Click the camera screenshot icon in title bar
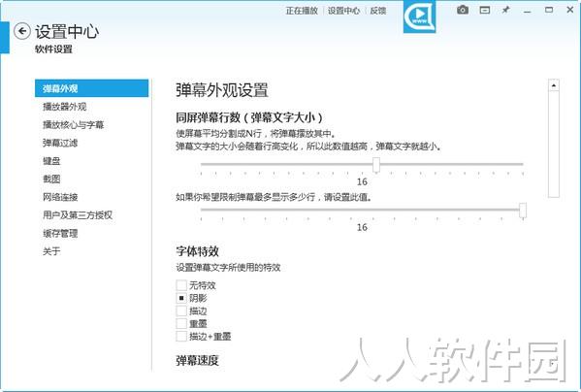This screenshot has width=581, height=392. click(x=463, y=10)
